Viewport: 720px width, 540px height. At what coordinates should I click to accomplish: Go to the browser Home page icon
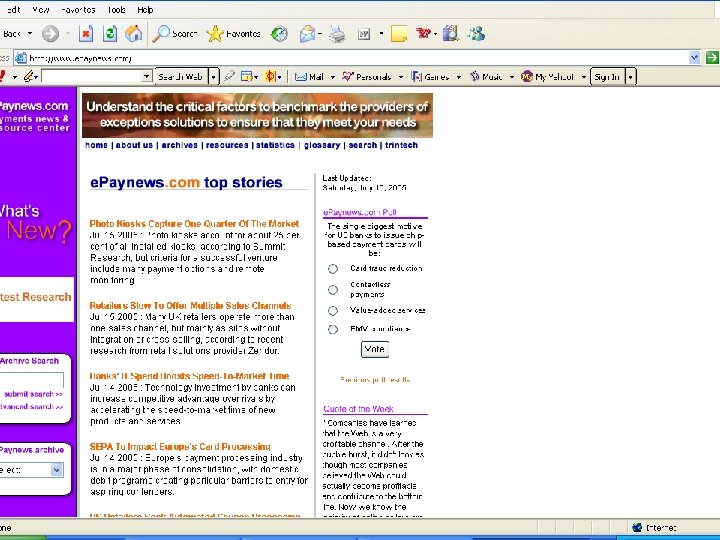134,34
